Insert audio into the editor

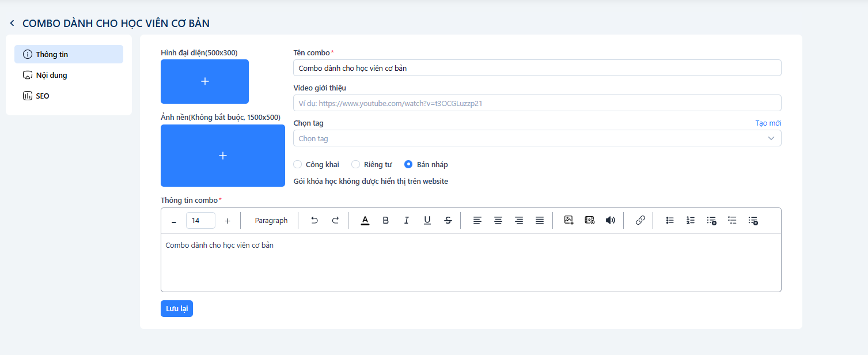point(611,220)
